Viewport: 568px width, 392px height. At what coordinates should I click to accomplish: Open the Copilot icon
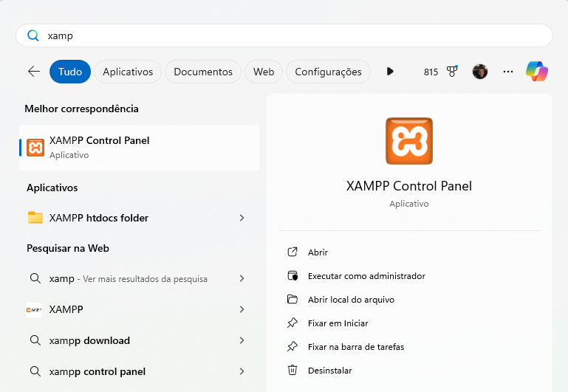click(537, 72)
